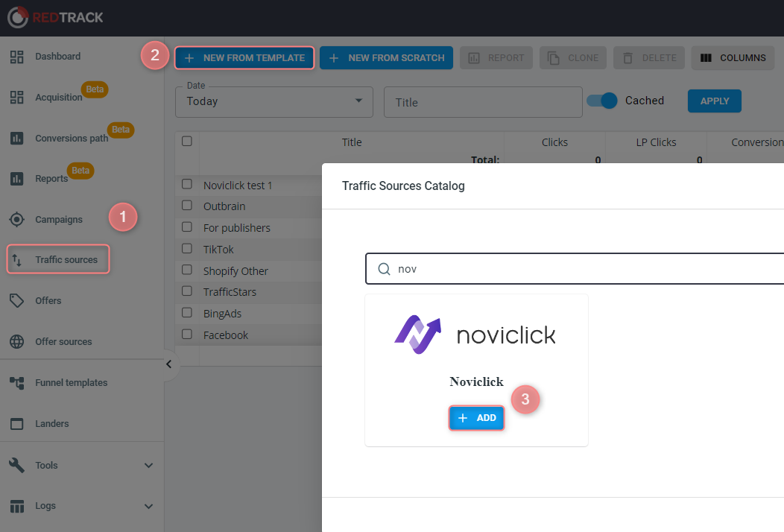Check the TikTok row checkbox
784x532 pixels.
(x=187, y=249)
